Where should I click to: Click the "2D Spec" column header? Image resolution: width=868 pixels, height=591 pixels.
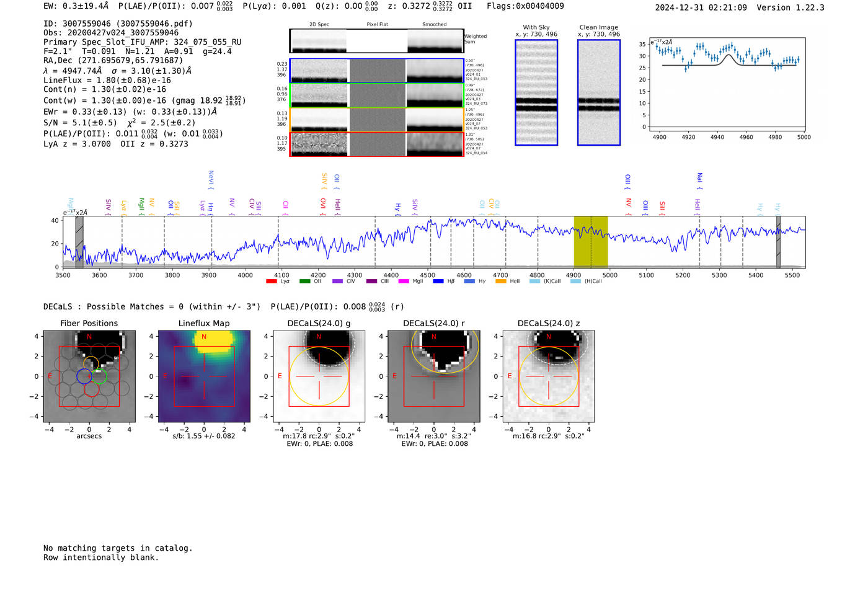(319, 25)
